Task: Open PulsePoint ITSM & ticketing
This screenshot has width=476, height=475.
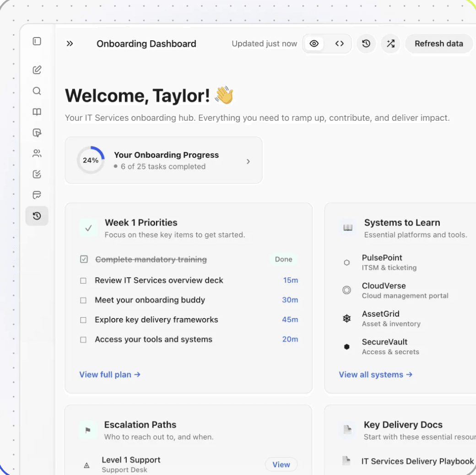Action: tap(389, 262)
